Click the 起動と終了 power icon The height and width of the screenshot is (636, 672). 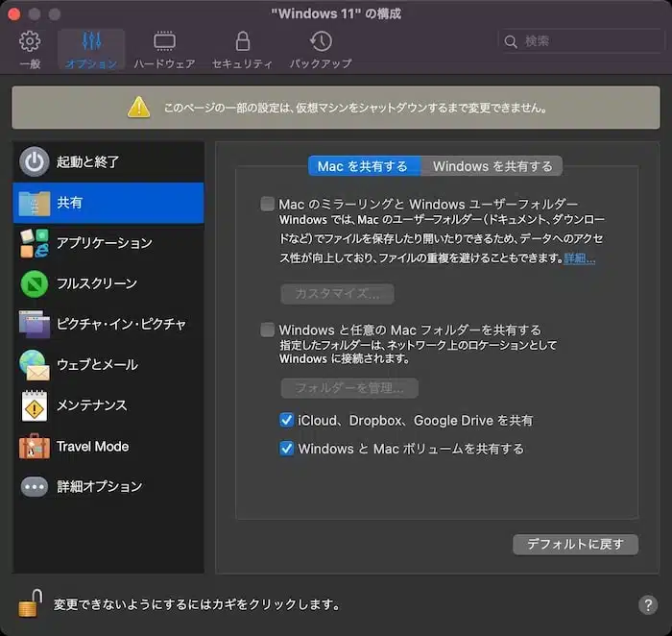click(35, 161)
